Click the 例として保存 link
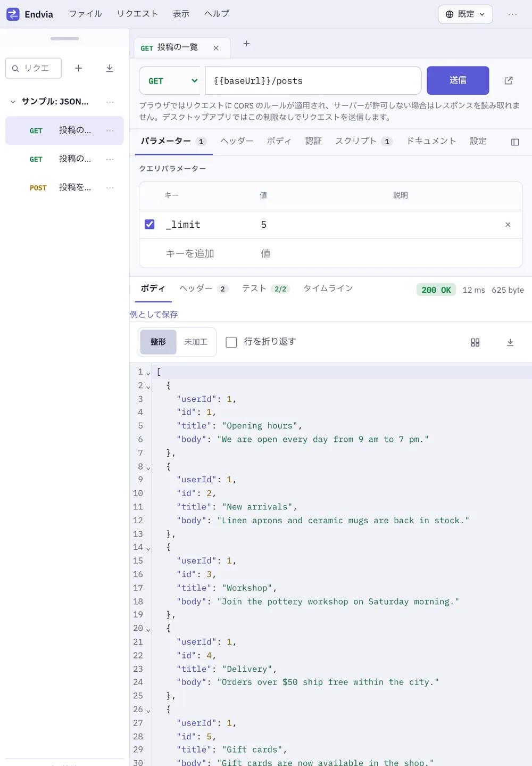Screen dimensions: 532x766 pyautogui.click(x=154, y=315)
